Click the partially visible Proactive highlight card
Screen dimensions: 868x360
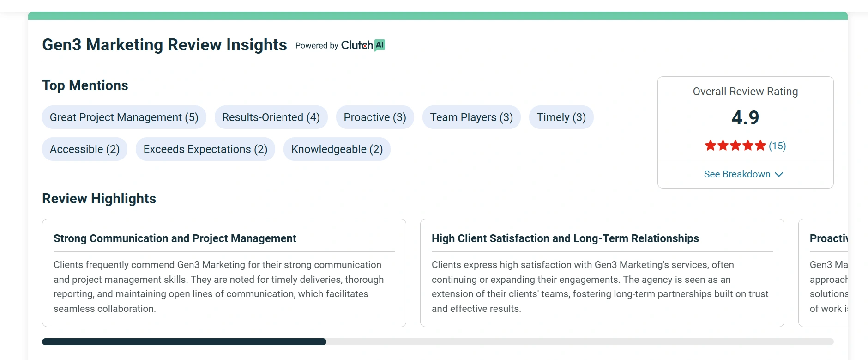click(x=823, y=273)
